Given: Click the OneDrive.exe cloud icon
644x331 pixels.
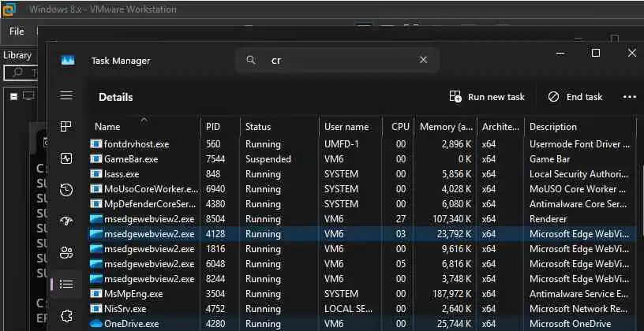Looking at the screenshot, I should [x=95, y=324].
